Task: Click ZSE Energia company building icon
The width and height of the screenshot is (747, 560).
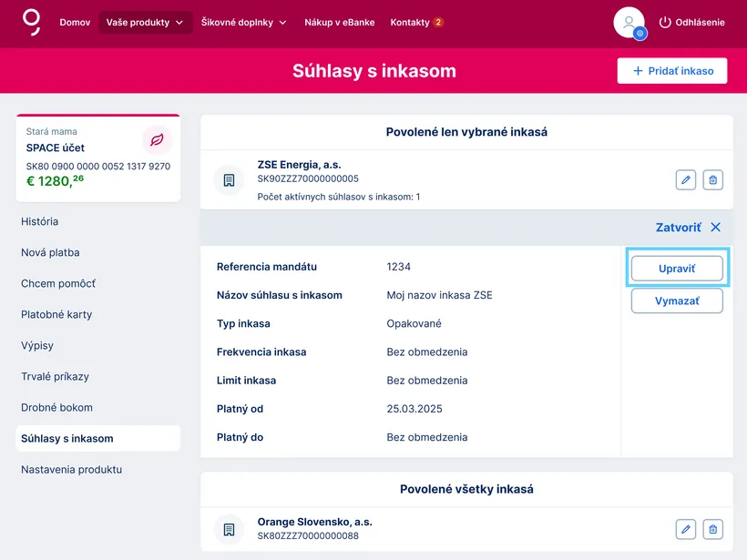Action: point(229,179)
